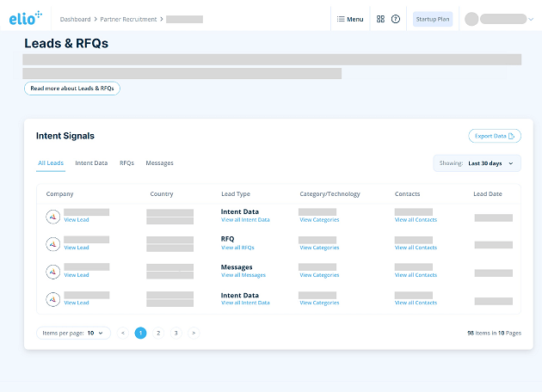This screenshot has width=542, height=392.
Task: Click the Company column header
Action: click(x=60, y=194)
